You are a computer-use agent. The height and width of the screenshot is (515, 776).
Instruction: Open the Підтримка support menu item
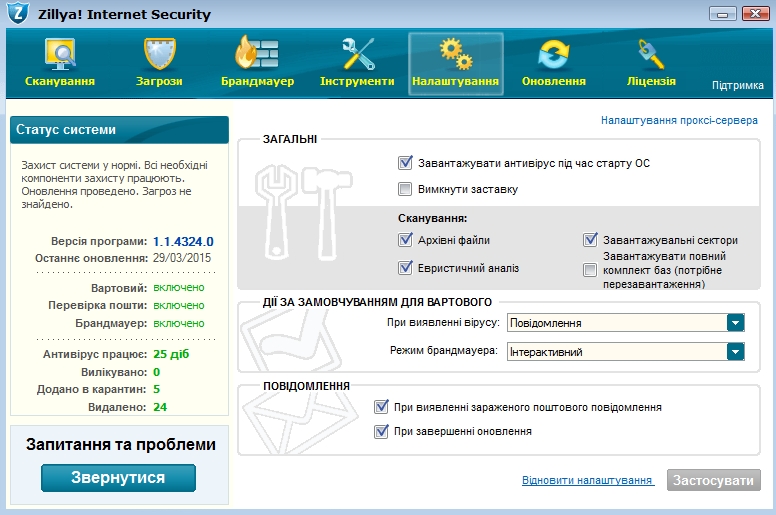coord(737,86)
